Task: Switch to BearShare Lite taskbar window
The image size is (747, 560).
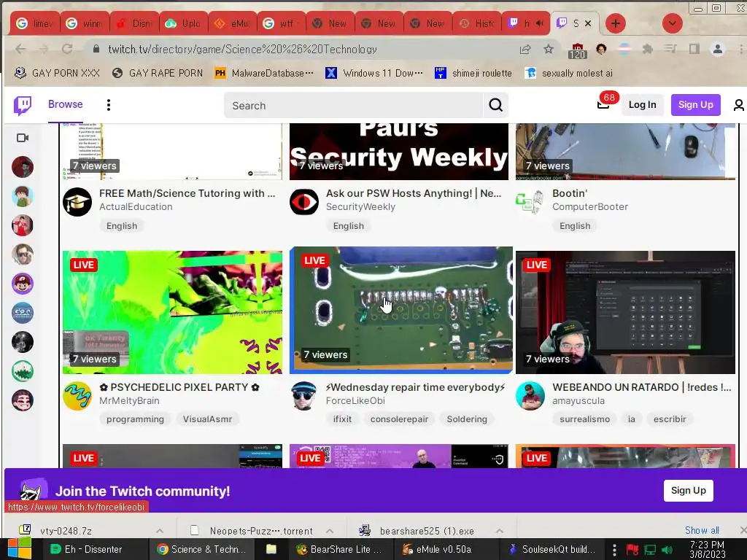Action: (x=341, y=549)
